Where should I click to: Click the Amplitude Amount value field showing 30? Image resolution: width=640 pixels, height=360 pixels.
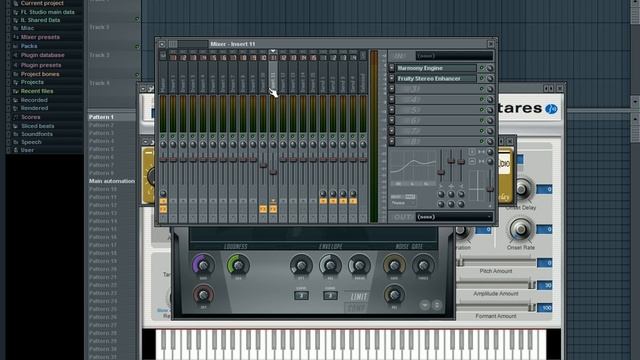(544, 285)
